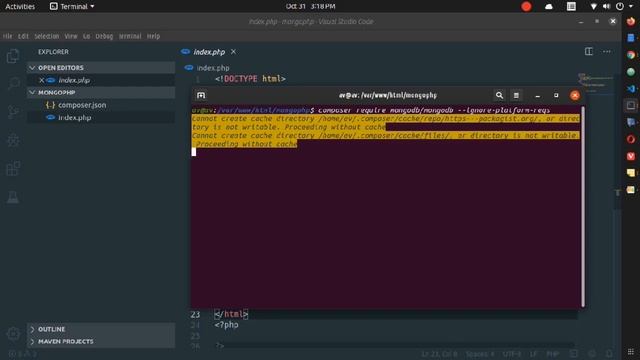Open editor More Actions ellipsis

point(607,51)
